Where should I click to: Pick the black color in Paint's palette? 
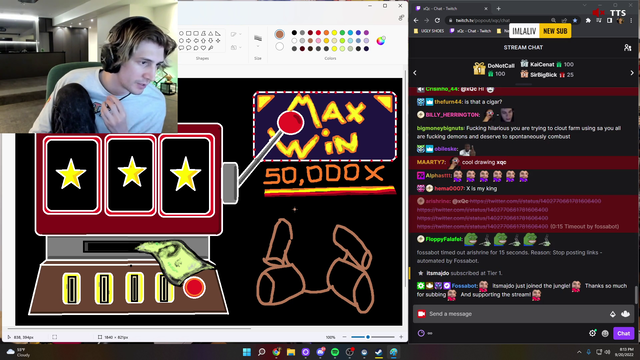[294, 33]
